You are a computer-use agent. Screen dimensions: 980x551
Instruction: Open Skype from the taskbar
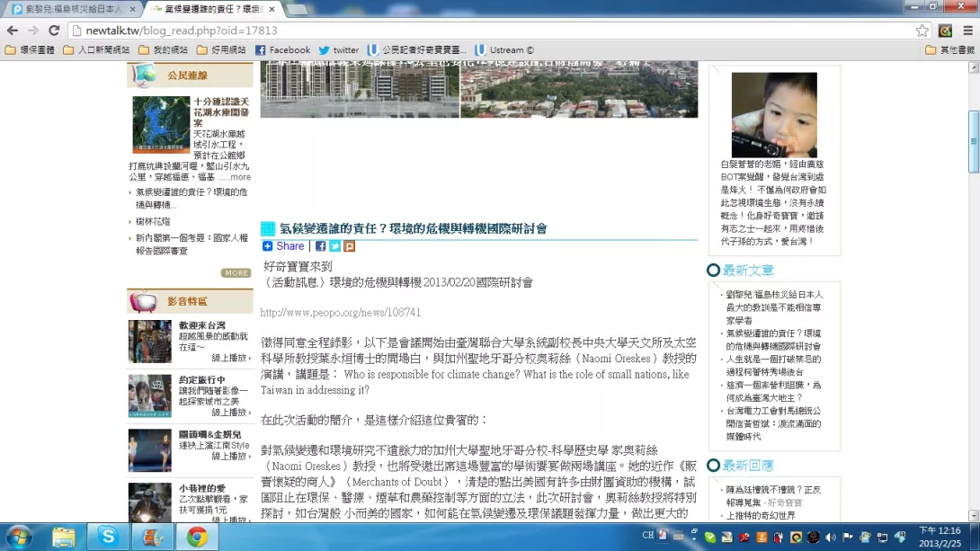[108, 538]
